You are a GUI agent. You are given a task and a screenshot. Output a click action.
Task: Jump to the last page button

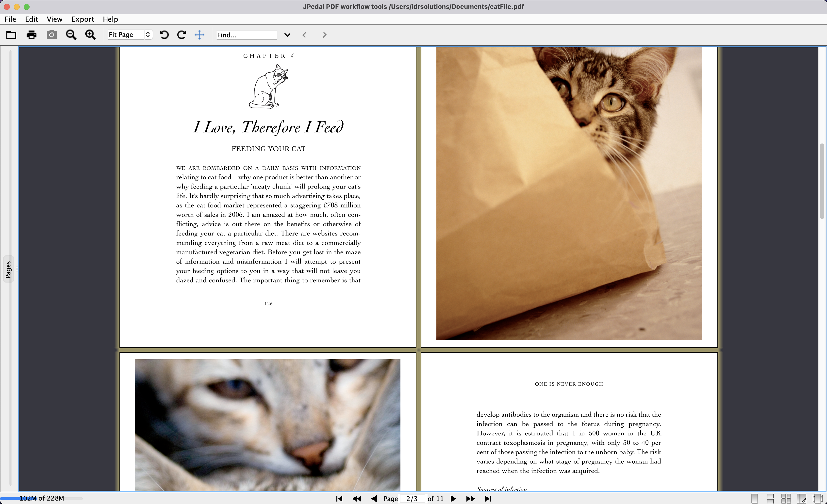click(488, 499)
